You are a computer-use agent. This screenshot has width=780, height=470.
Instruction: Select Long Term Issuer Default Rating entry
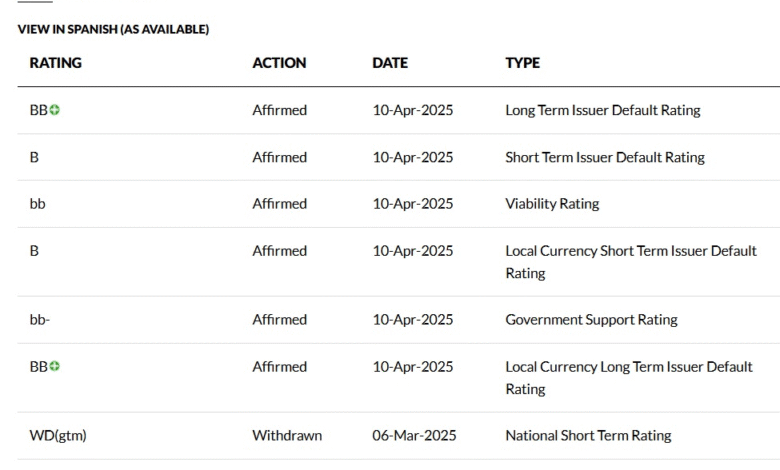coord(603,110)
